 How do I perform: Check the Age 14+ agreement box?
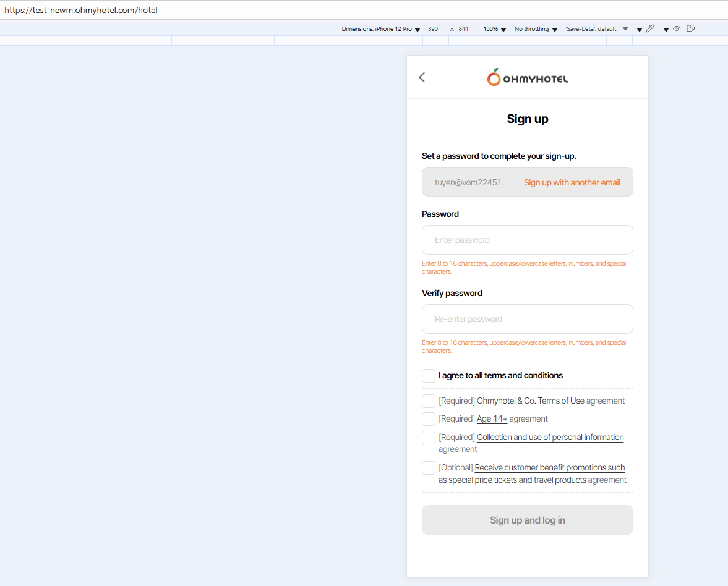coord(429,419)
